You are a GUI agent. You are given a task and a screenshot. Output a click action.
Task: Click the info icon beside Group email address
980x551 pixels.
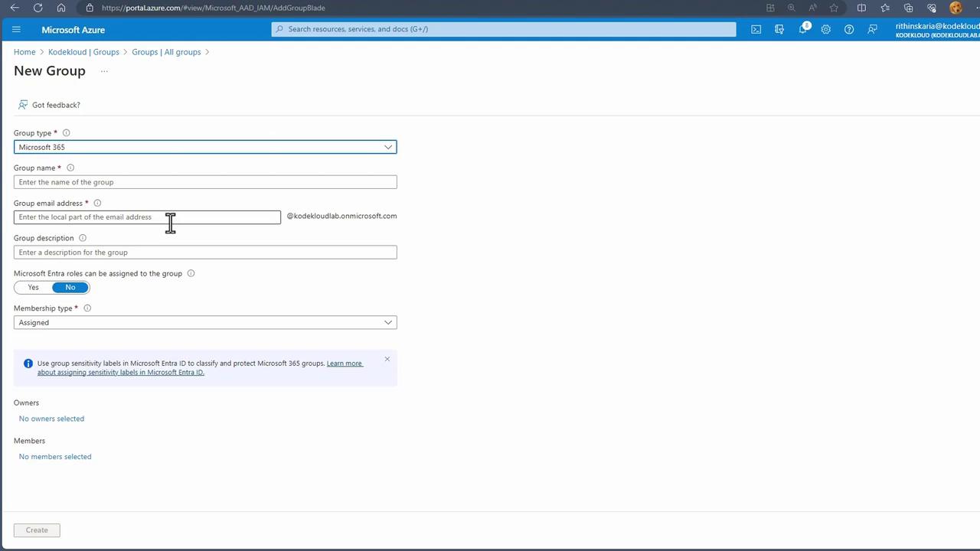click(x=97, y=203)
